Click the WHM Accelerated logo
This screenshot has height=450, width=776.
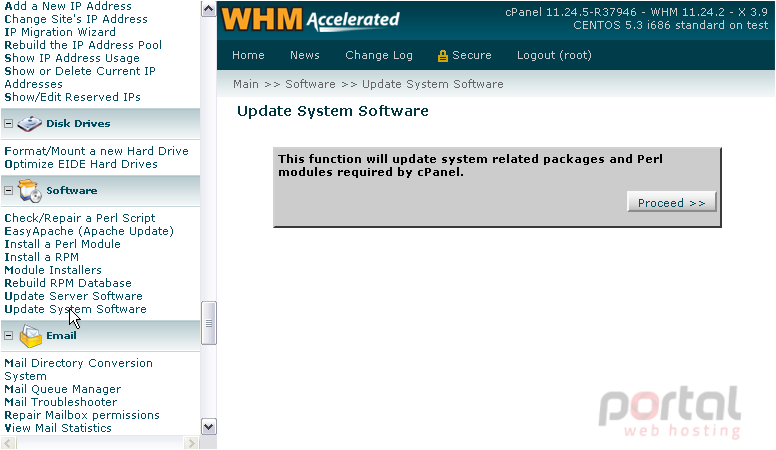[x=310, y=19]
